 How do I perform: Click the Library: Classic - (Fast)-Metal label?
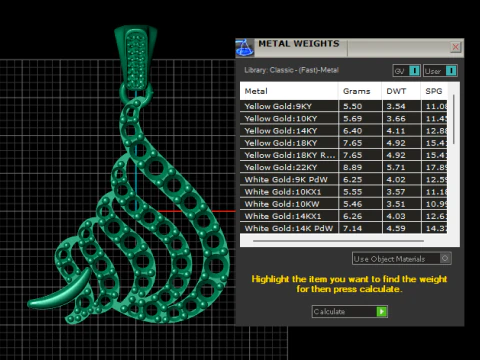tap(291, 70)
